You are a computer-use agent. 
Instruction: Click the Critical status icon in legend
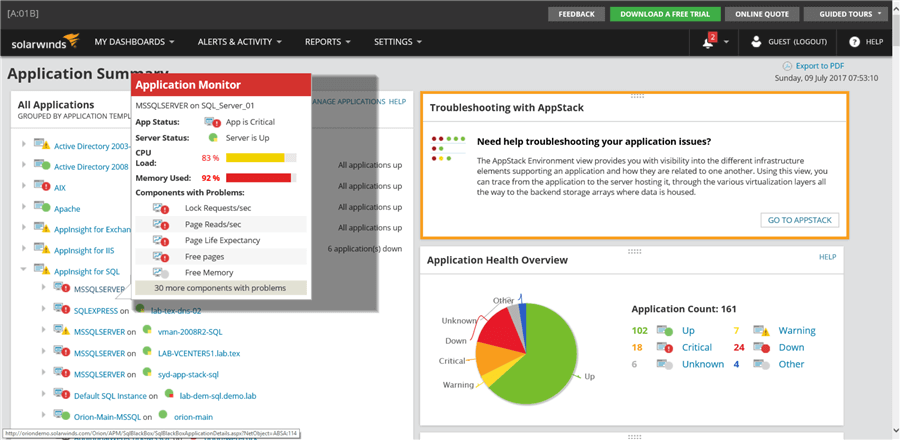665,348
